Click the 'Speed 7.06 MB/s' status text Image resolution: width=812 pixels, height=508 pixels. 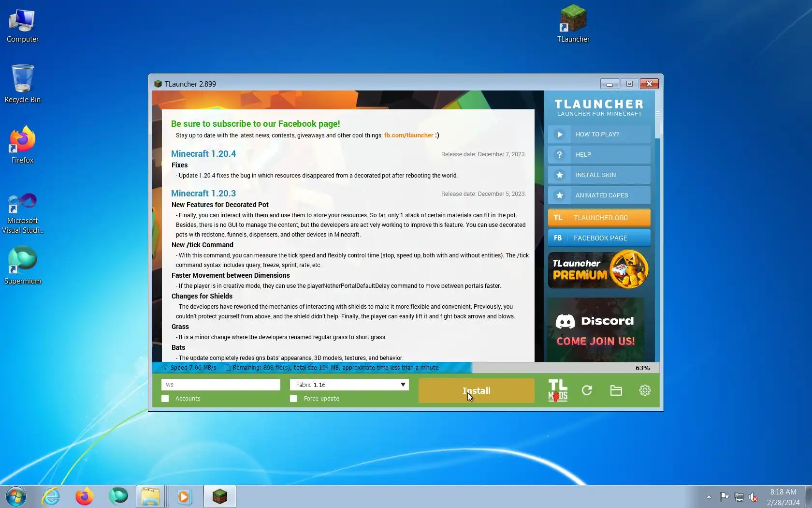pos(193,368)
